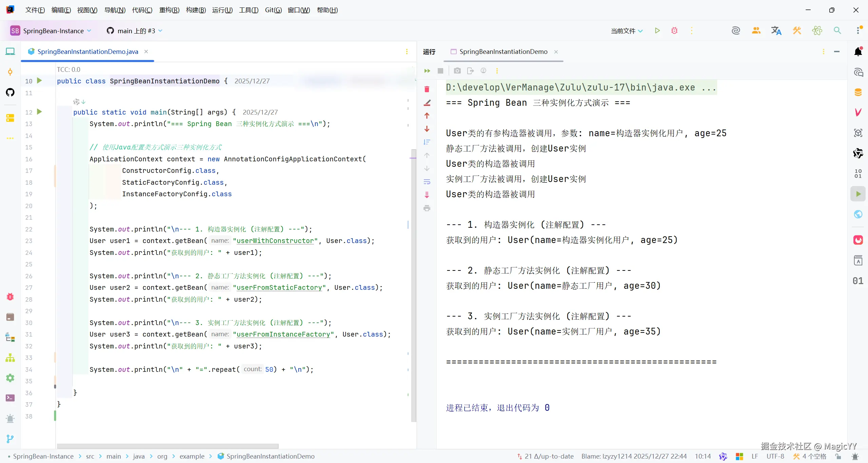Open the 重构(R) menu
Viewport: 868px width, 463px height.
[x=169, y=10]
